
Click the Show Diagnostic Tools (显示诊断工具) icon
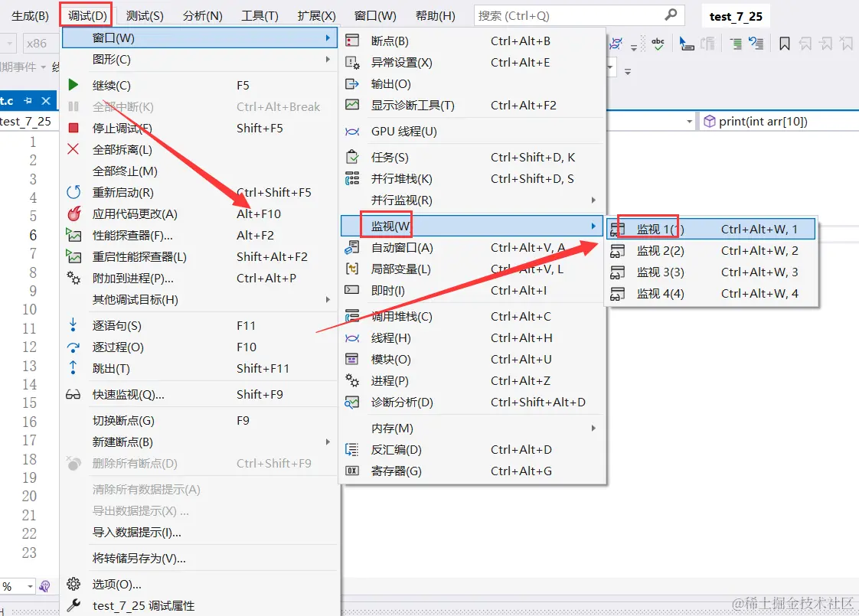(351, 105)
